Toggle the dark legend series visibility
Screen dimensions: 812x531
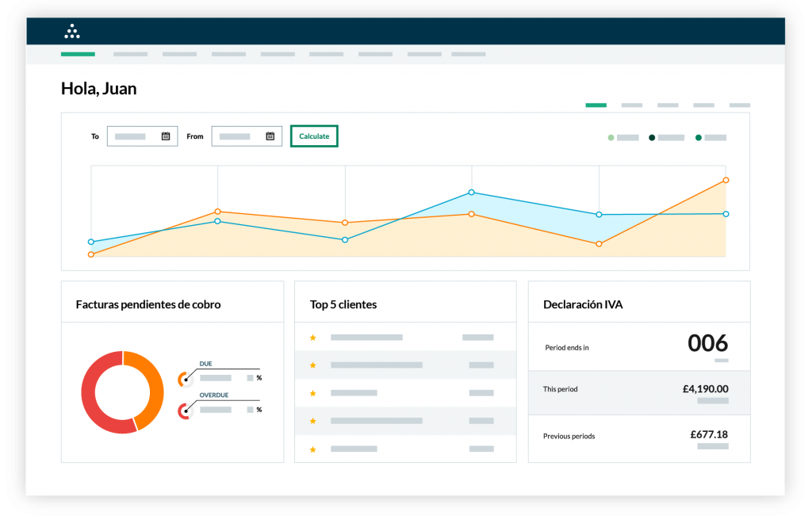pos(651,137)
